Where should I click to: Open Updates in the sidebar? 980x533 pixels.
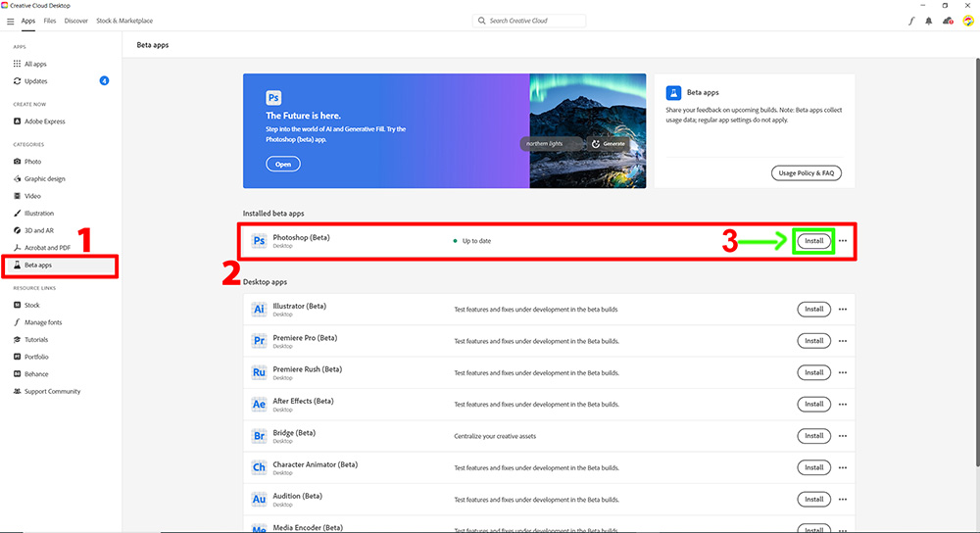coord(35,81)
